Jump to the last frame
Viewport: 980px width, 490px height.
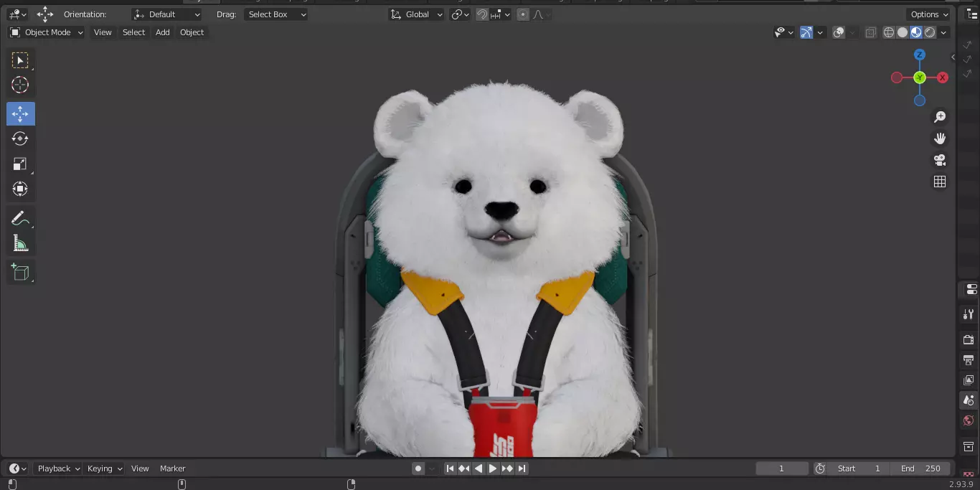[x=522, y=468]
